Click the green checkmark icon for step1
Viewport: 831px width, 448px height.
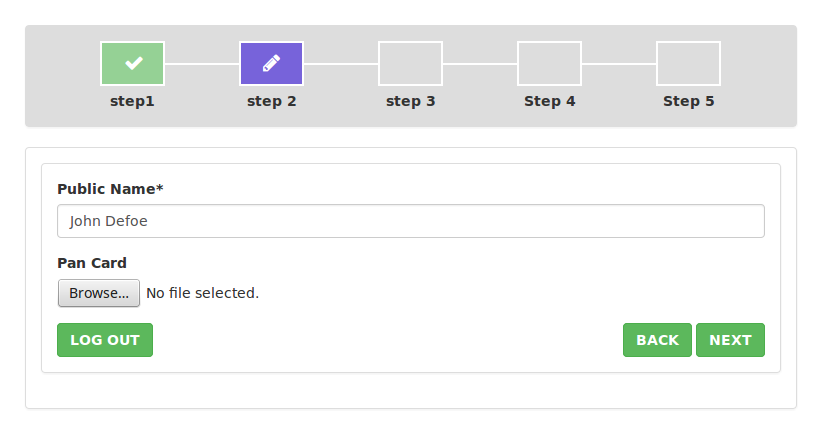coord(133,63)
